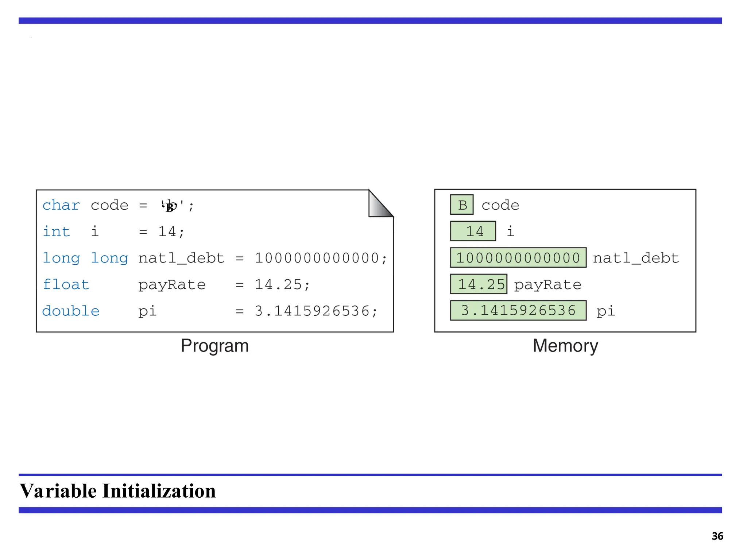Click 'payRate' variable name in program code
The width and height of the screenshot is (747, 560).
click(172, 285)
